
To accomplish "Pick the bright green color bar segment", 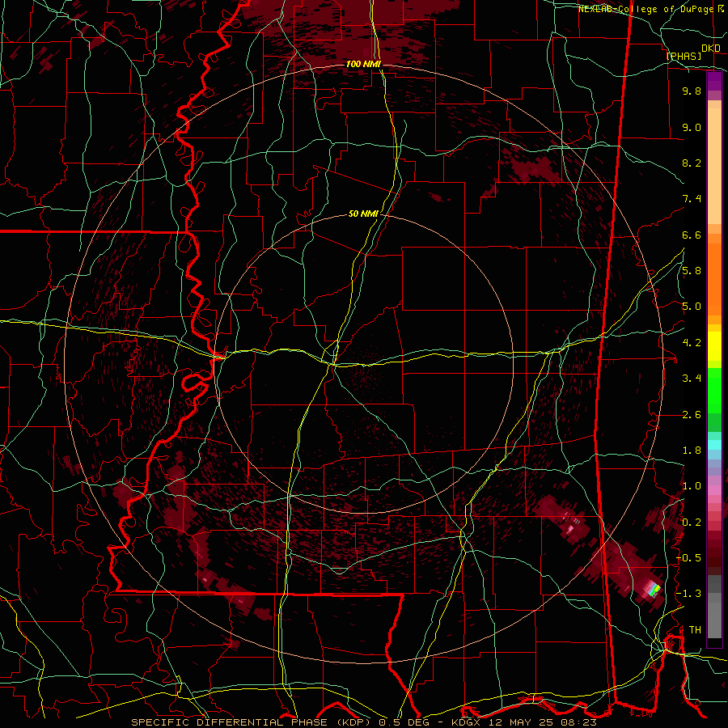I will (714, 390).
